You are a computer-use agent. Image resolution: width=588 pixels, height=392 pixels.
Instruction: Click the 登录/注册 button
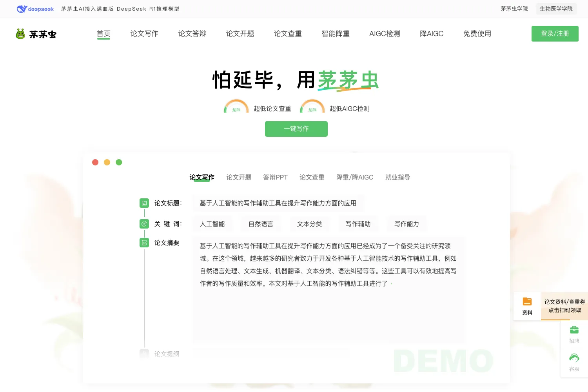click(555, 34)
